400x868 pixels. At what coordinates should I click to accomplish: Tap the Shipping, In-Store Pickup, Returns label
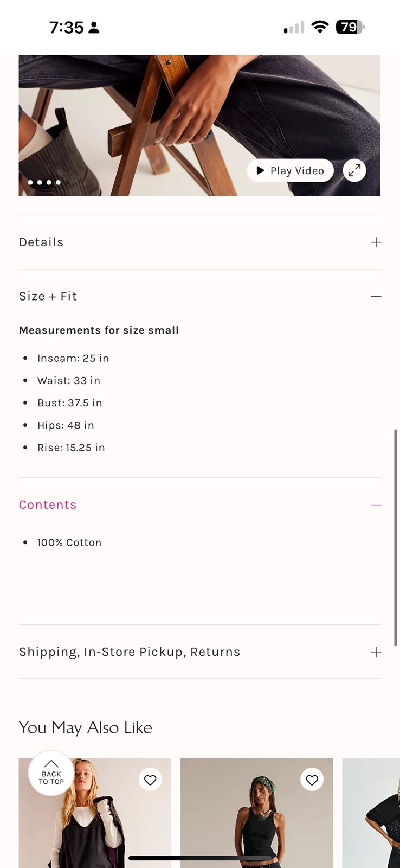130,652
